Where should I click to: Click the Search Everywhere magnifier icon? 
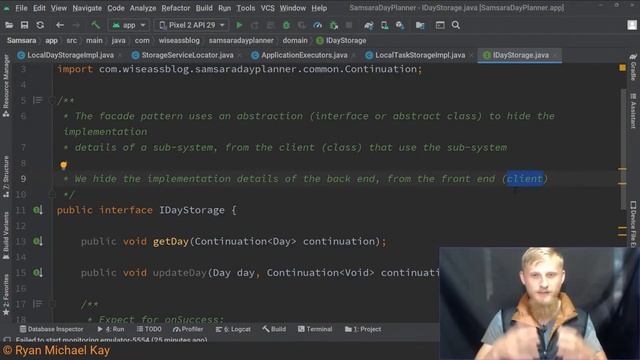pyautogui.click(x=456, y=25)
